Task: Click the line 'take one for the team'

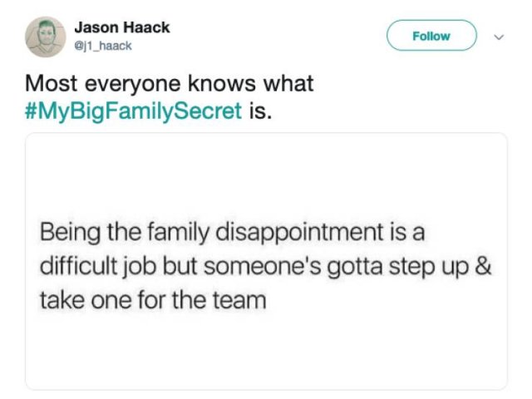Action: 153,300
